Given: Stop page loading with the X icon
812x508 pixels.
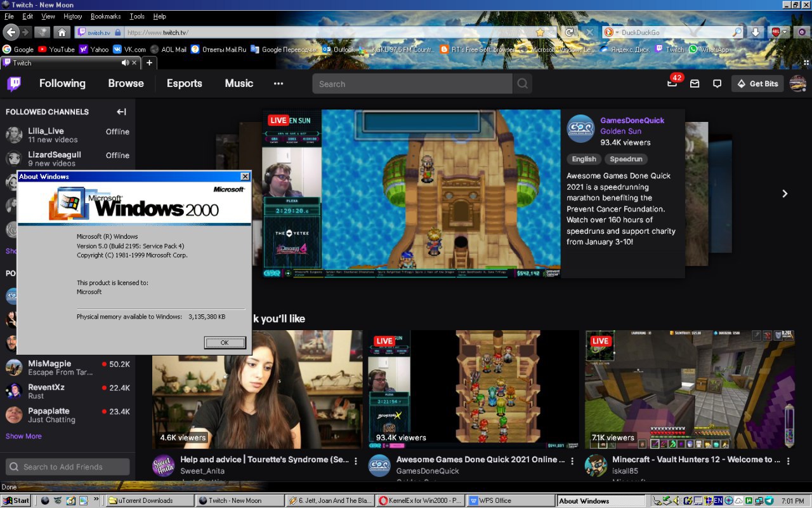Looking at the screenshot, I should tap(589, 32).
